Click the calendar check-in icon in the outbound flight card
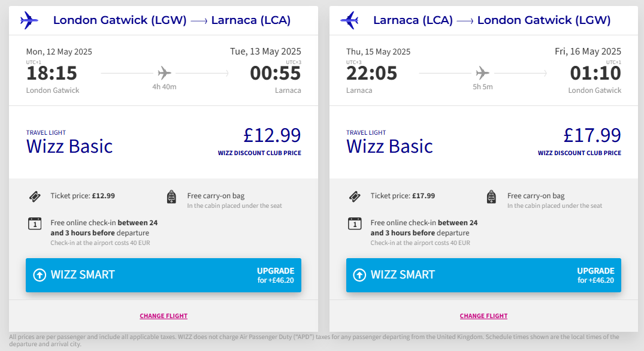This screenshot has width=644, height=351. (x=35, y=223)
